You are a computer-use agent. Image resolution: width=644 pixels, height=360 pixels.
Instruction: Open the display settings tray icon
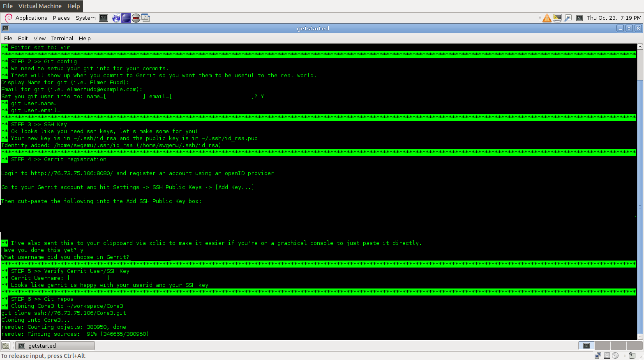point(557,18)
